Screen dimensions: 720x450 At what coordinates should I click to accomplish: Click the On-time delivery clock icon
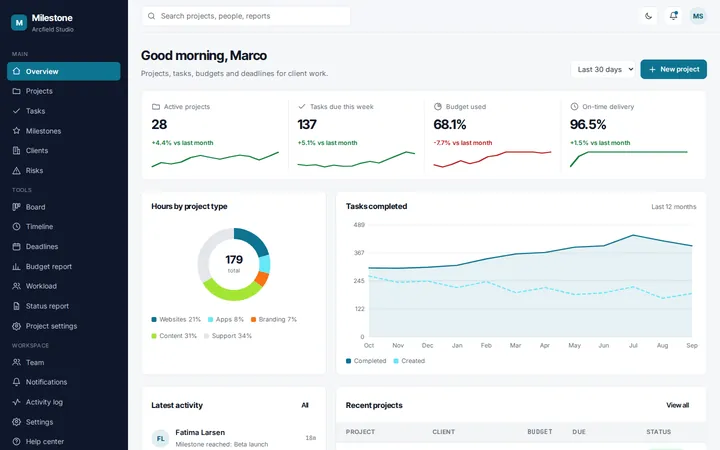[574, 107]
